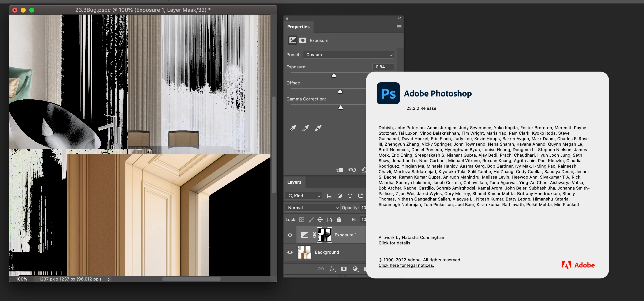Click the 'Click for details' link
Viewport: 644px width, 301px height.
click(394, 243)
